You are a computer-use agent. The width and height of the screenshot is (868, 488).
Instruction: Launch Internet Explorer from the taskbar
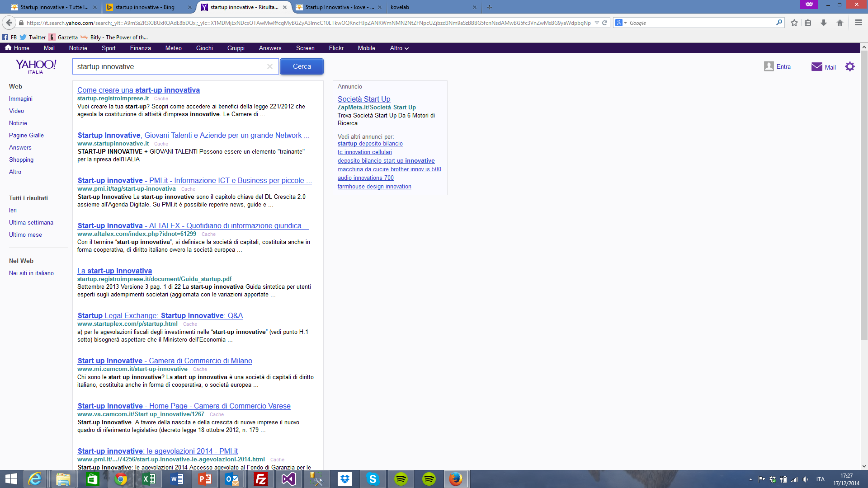[x=35, y=479]
